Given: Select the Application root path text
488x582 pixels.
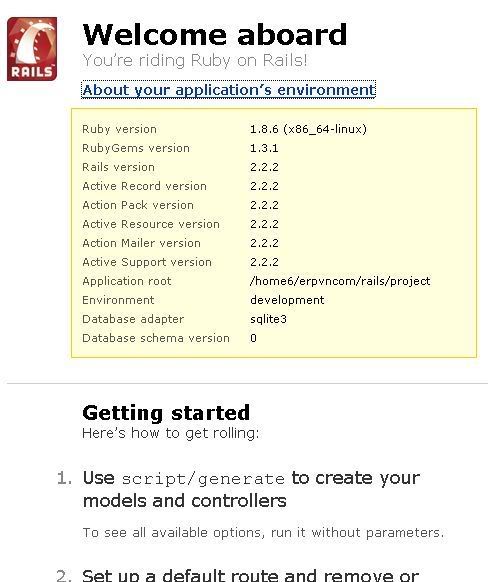Looking at the screenshot, I should (x=340, y=281).
